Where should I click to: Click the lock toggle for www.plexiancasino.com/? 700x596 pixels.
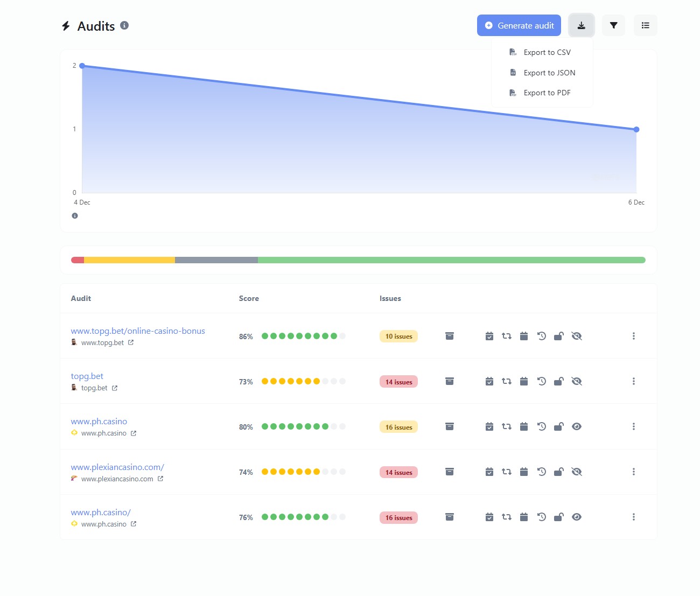tap(558, 471)
